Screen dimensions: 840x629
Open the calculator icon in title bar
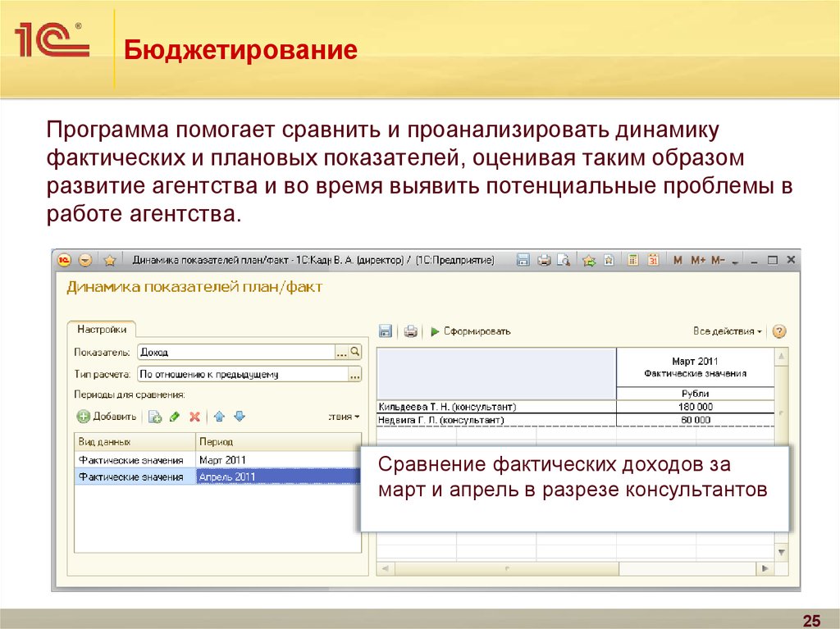(x=633, y=261)
